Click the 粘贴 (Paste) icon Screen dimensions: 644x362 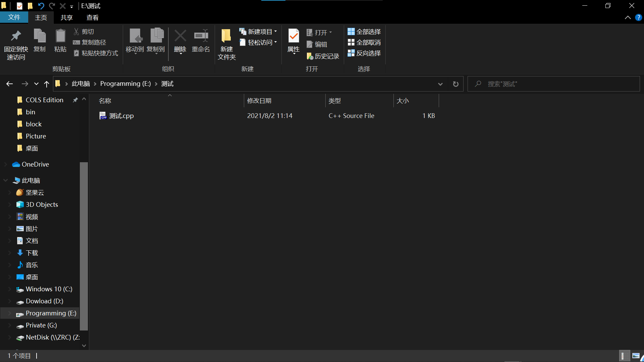tap(60, 40)
